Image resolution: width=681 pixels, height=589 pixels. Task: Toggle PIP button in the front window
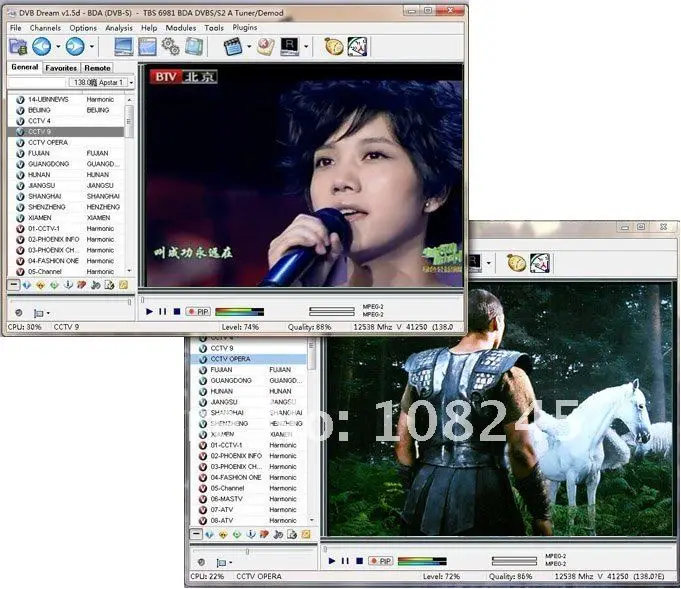pyautogui.click(x=198, y=311)
